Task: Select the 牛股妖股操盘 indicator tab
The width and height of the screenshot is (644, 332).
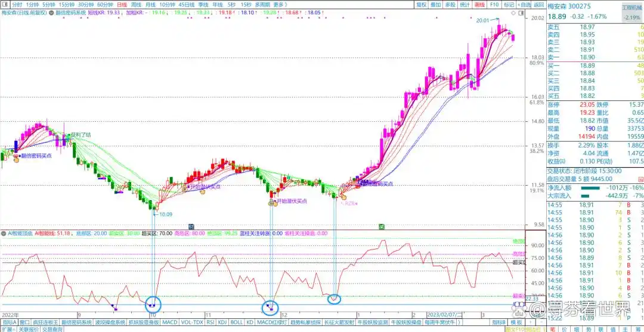Action: click(406, 322)
